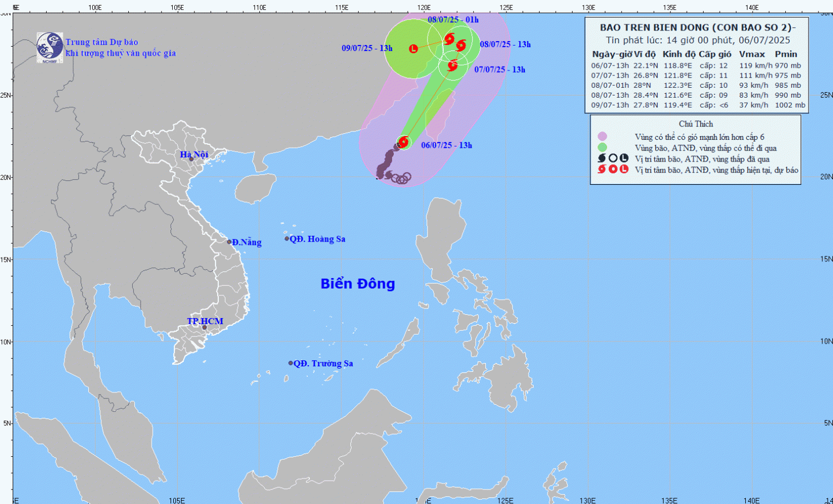The height and width of the screenshot is (504, 833).
Task: Click the 08/07/25 - 01h forecast time label
Action: [453, 19]
